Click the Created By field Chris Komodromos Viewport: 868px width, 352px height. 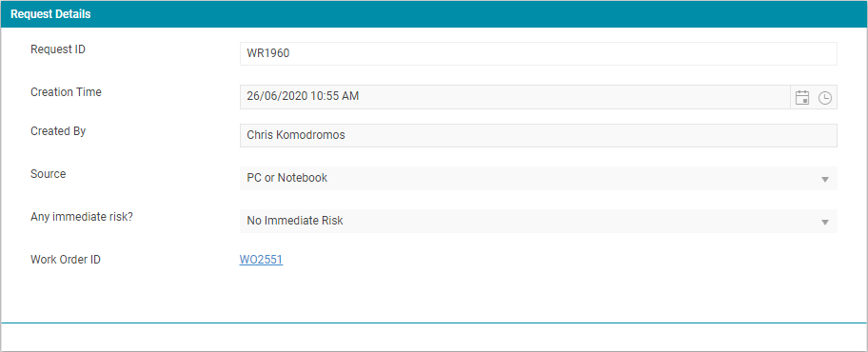538,136
